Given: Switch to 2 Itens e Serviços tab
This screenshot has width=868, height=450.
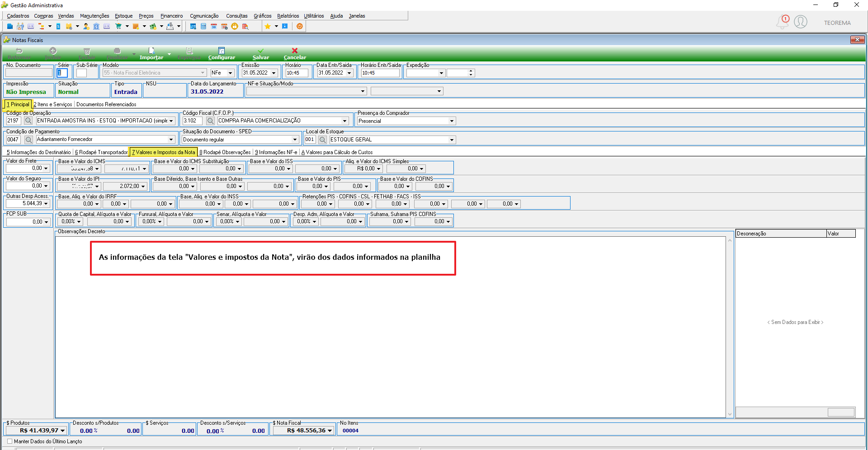Looking at the screenshot, I should tap(53, 104).
